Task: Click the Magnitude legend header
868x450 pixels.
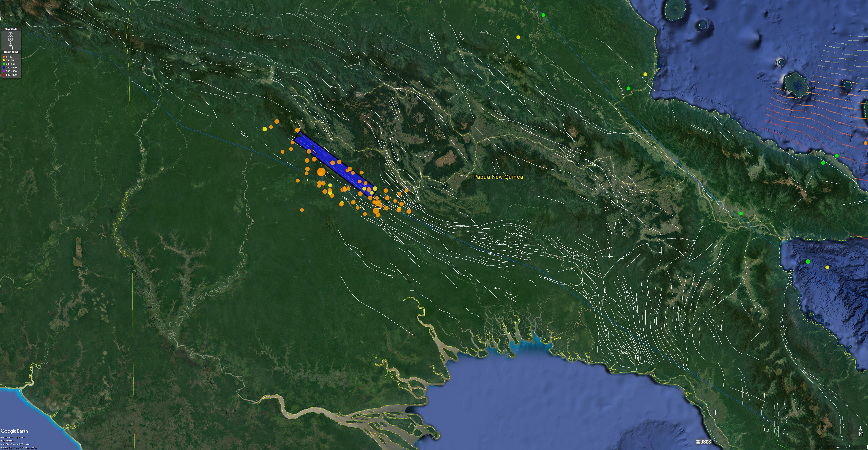Action: pyautogui.click(x=11, y=29)
